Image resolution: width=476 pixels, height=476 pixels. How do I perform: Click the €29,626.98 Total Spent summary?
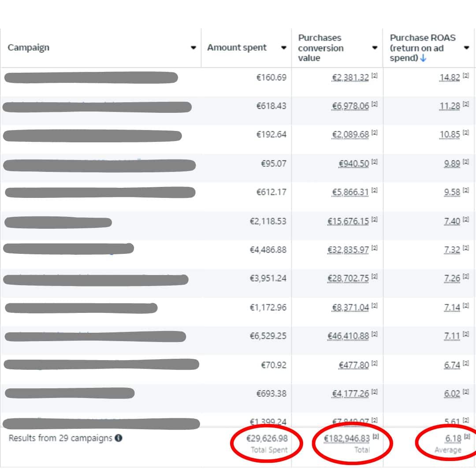[x=267, y=439]
